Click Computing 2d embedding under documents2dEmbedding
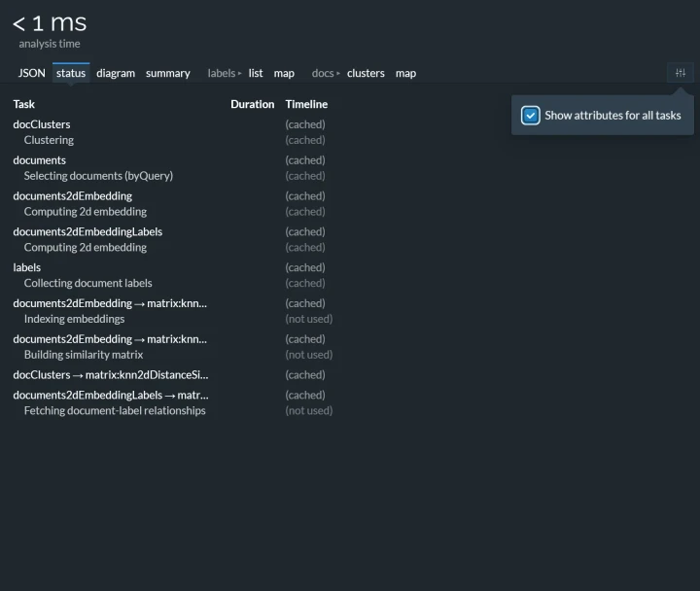Image resolution: width=700 pixels, height=591 pixels. point(86,212)
